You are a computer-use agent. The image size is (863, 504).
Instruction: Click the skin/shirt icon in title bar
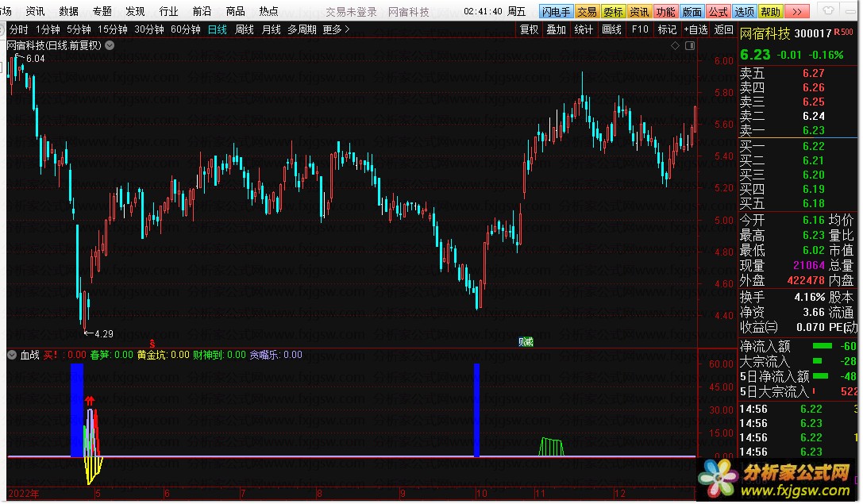[x=828, y=10]
